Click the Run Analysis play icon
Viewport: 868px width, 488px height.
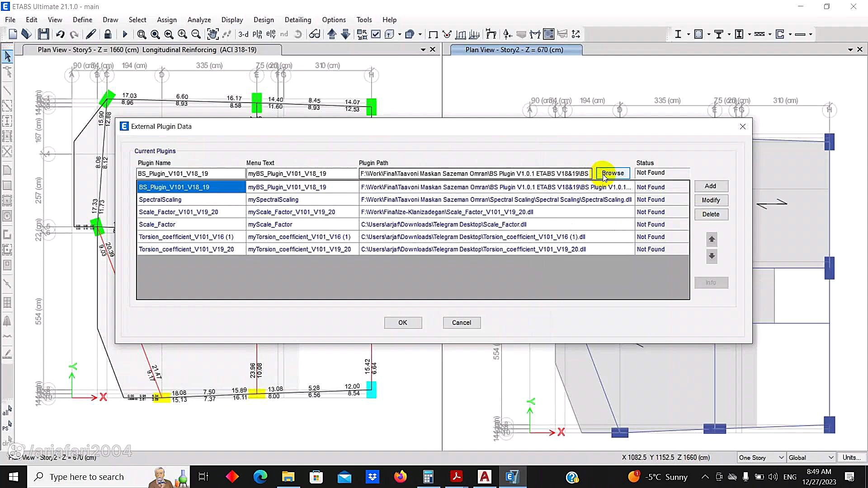pos(125,34)
